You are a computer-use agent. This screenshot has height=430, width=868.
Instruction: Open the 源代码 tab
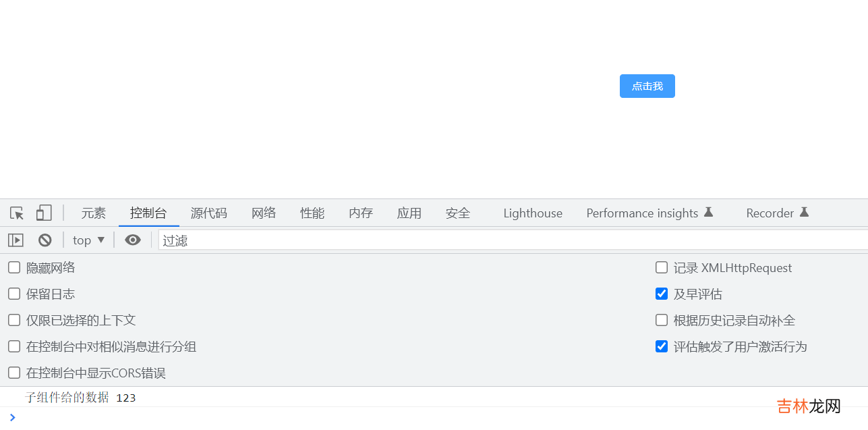pos(209,213)
